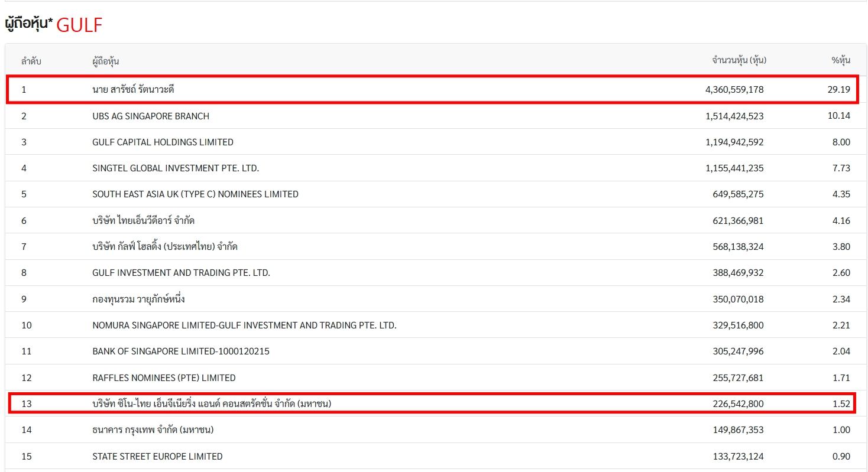Select the 1.00 percent value

click(841, 429)
